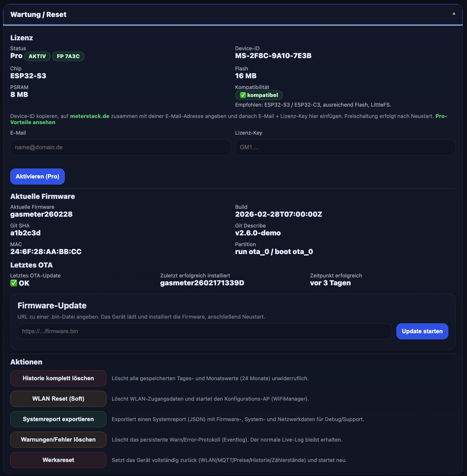
Task: Click the firmware .bin URL field
Action: click(204, 331)
